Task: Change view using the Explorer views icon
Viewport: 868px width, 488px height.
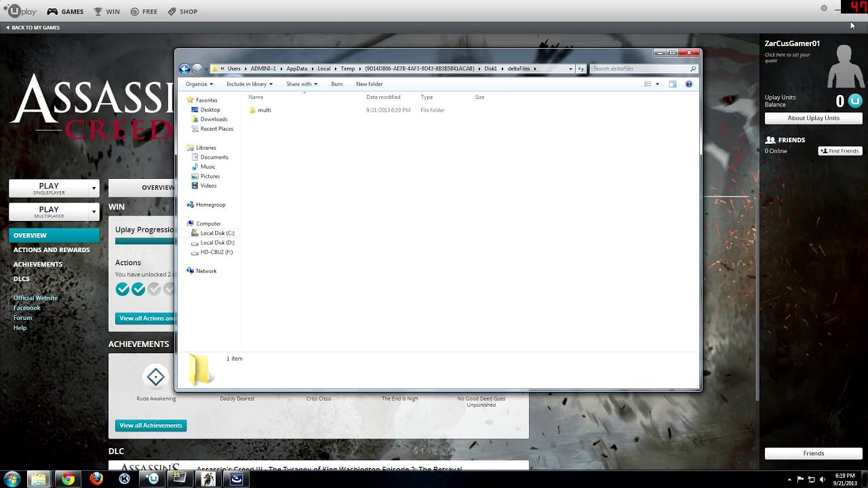Action: pyautogui.click(x=648, y=84)
